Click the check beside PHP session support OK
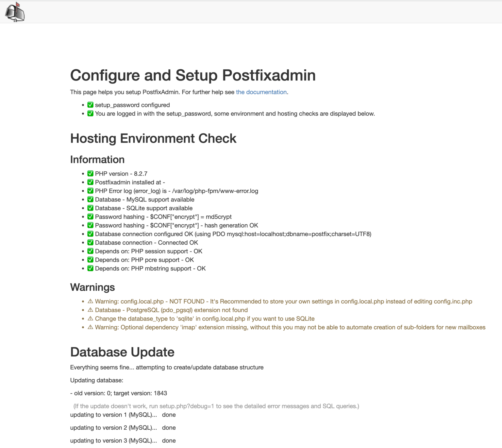This screenshot has height=448, width=502. click(90, 251)
